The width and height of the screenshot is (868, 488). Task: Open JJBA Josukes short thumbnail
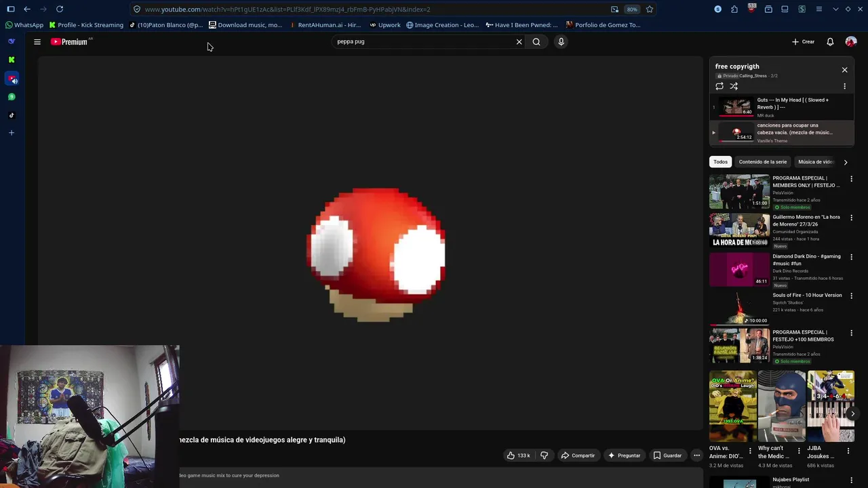coord(831,406)
